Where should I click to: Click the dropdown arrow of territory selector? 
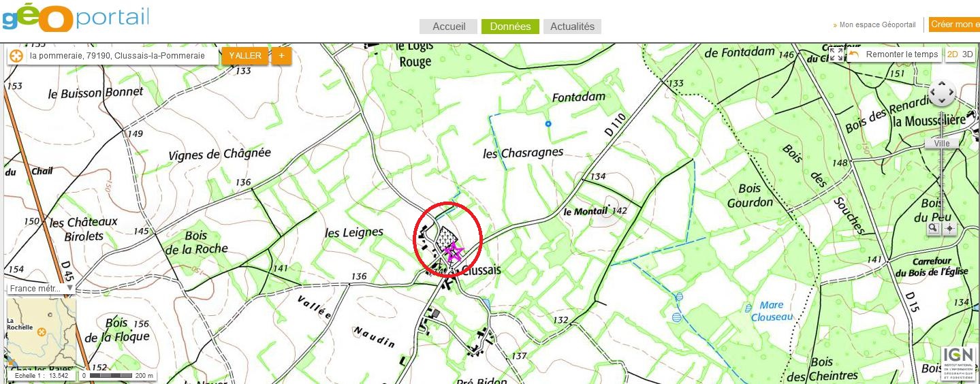69,288
